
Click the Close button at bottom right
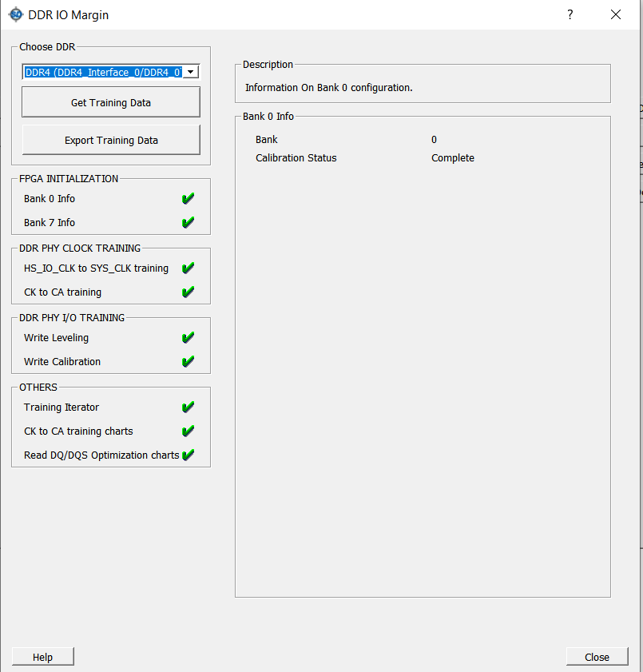tap(597, 657)
